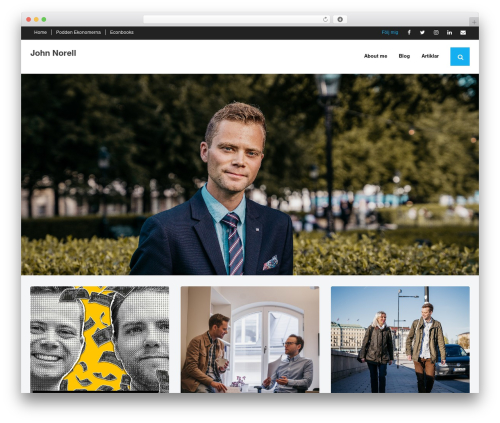Click the email envelope icon
The image size is (500, 423).
coord(463,32)
